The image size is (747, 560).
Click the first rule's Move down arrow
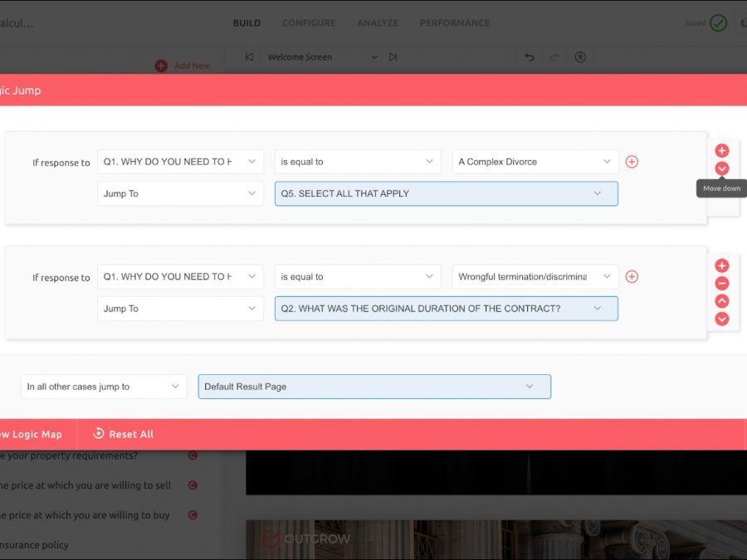(x=722, y=168)
